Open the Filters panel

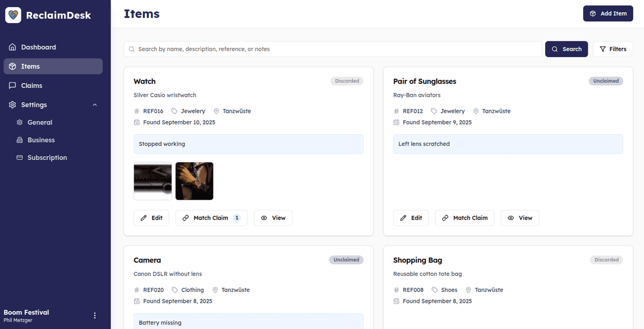pyautogui.click(x=613, y=49)
